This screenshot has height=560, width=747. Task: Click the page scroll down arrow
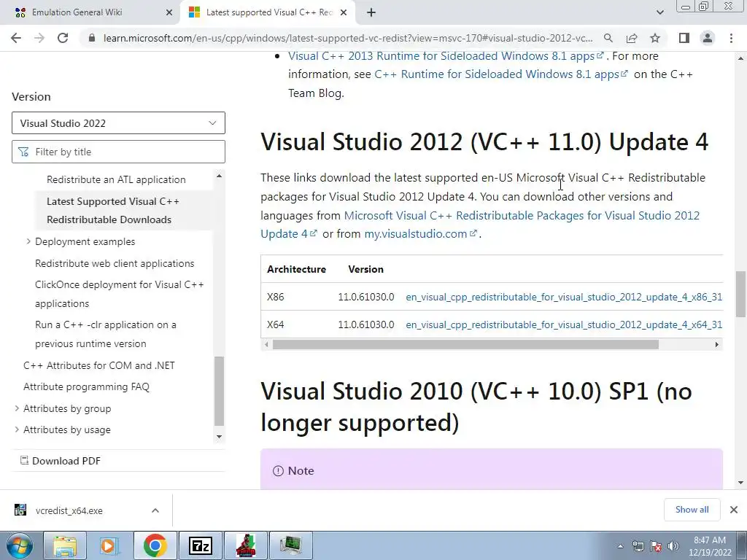point(740,483)
